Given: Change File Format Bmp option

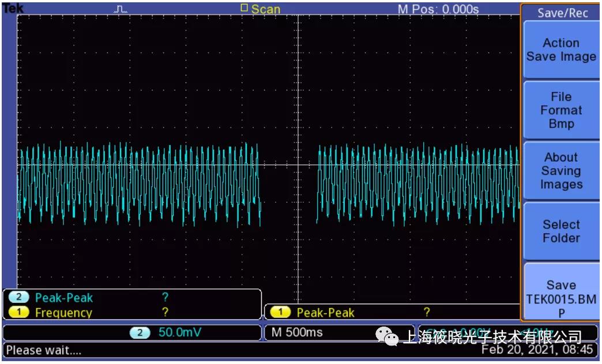Looking at the screenshot, I should [560, 110].
